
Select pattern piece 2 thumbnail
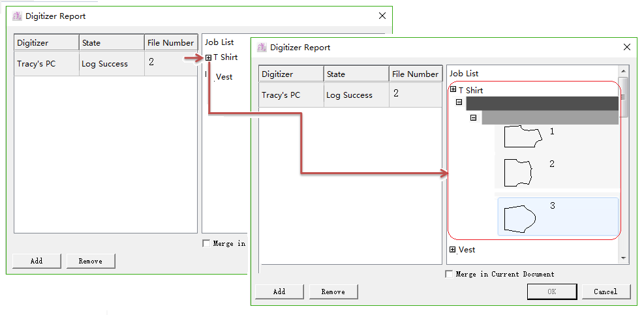click(519, 171)
